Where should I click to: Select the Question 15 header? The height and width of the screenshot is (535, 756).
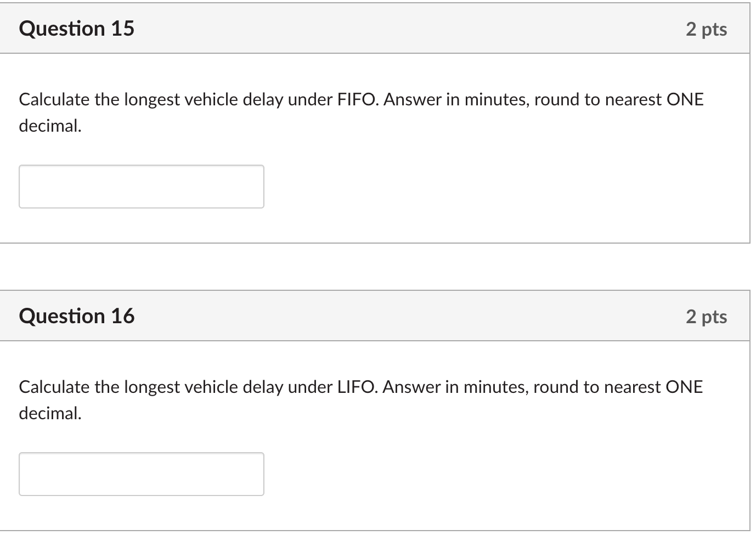point(76,29)
